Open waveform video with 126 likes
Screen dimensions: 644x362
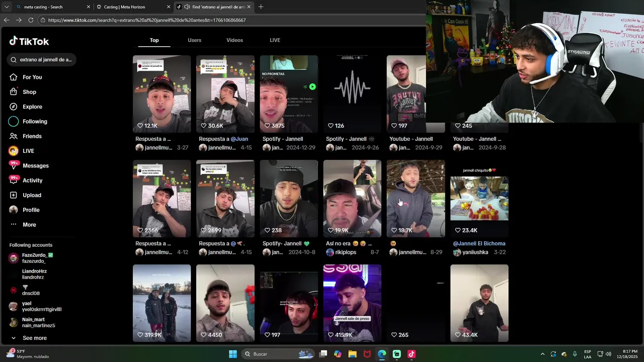point(352,94)
